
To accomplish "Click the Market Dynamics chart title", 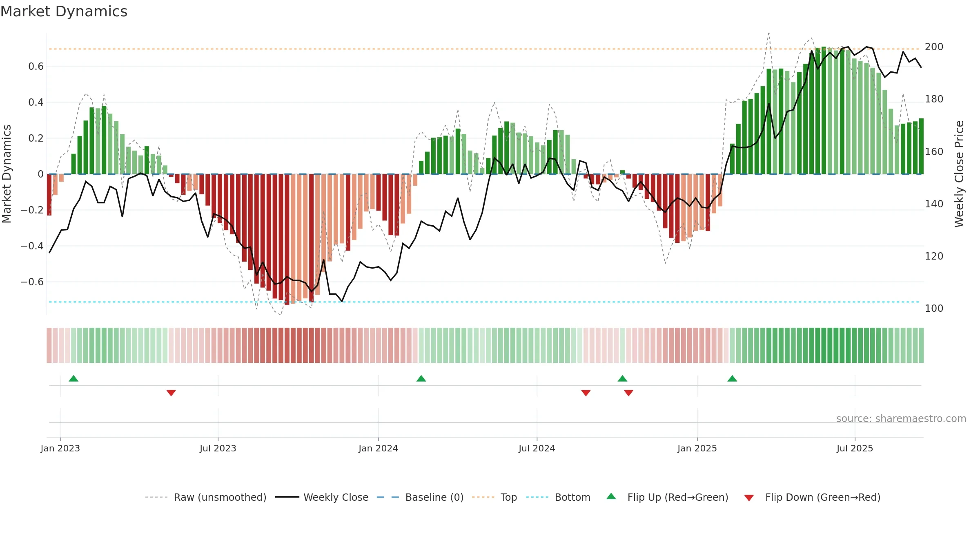I will (64, 11).
